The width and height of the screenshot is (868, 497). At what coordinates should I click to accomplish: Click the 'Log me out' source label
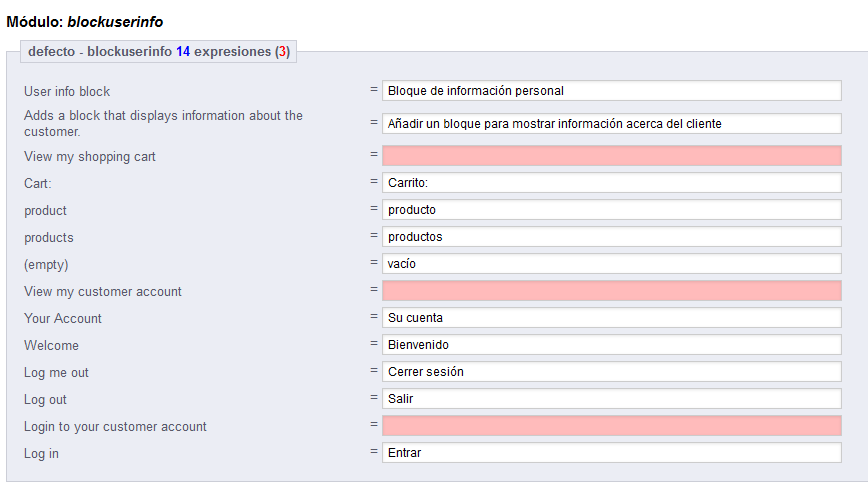[56, 373]
